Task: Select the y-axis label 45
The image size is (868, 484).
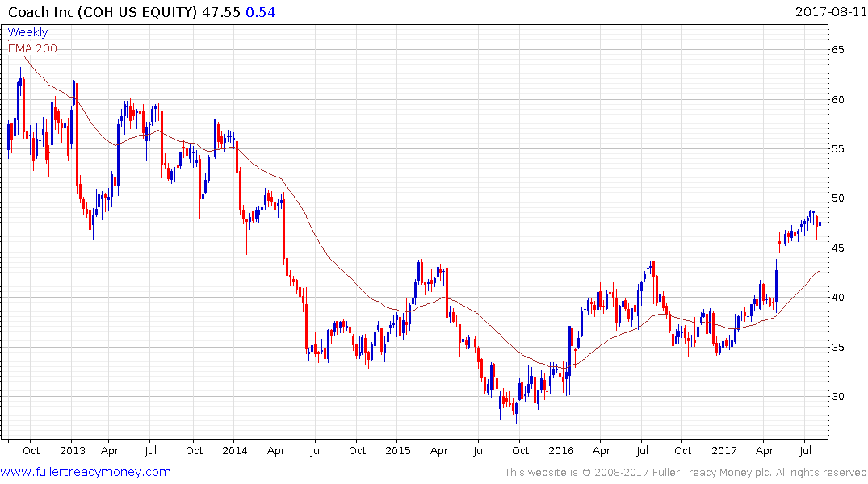Action: 837,248
